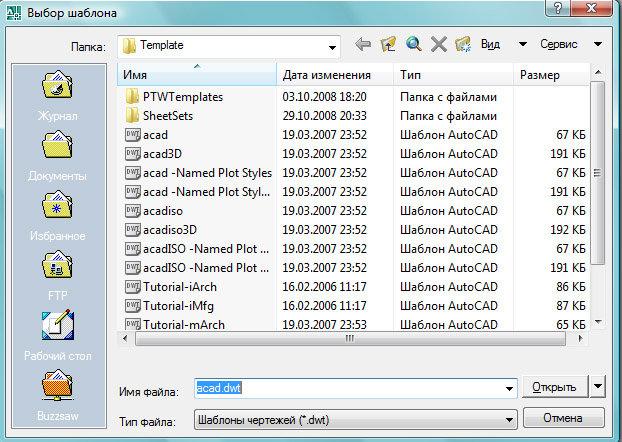Open the Сервис tools menu
Screen dimensions: 622x442
(559, 44)
